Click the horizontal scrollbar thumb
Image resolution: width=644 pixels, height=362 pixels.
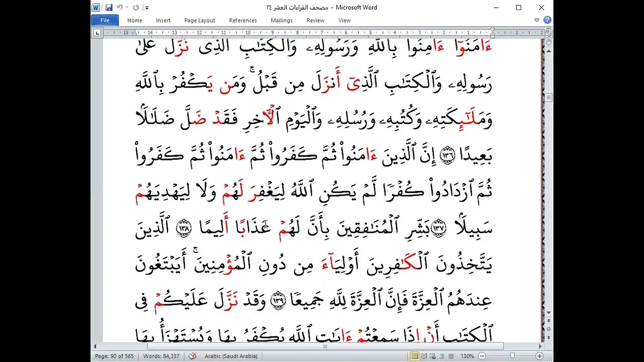coord(325,346)
